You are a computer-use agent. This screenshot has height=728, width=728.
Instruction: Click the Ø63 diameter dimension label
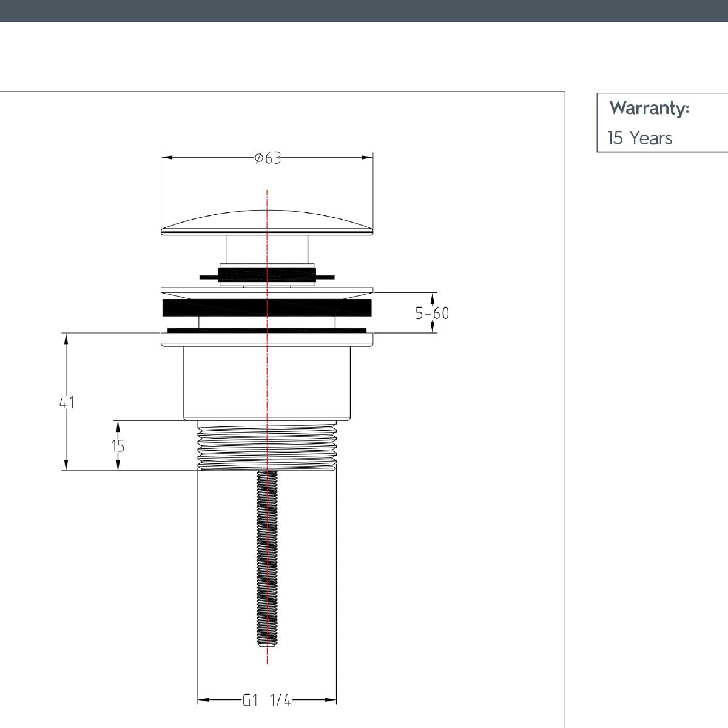tap(268, 158)
